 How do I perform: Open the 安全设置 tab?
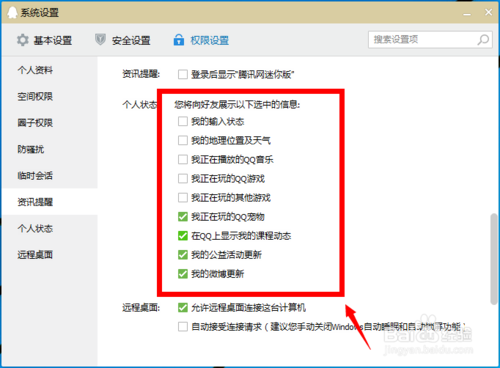(x=122, y=40)
